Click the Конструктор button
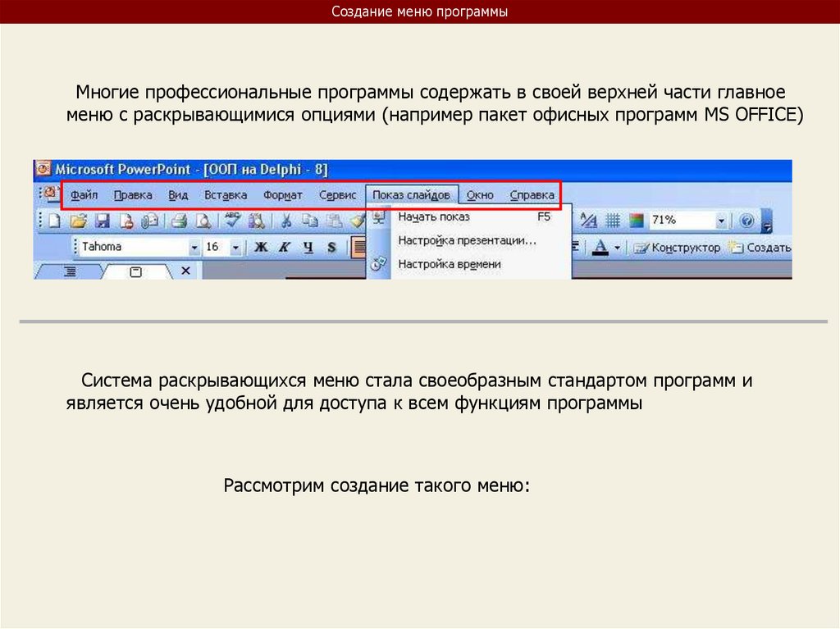The width and height of the screenshot is (840, 629). point(677,248)
